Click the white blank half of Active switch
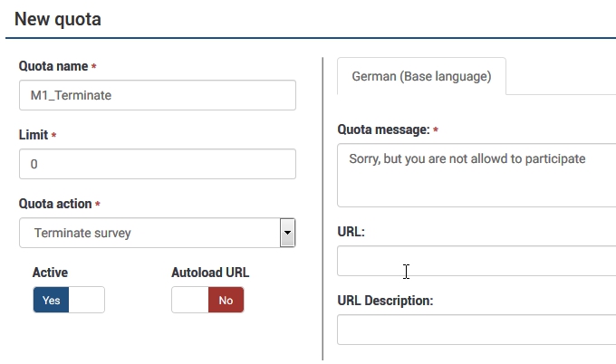The width and height of the screenshot is (616, 364). [87, 301]
